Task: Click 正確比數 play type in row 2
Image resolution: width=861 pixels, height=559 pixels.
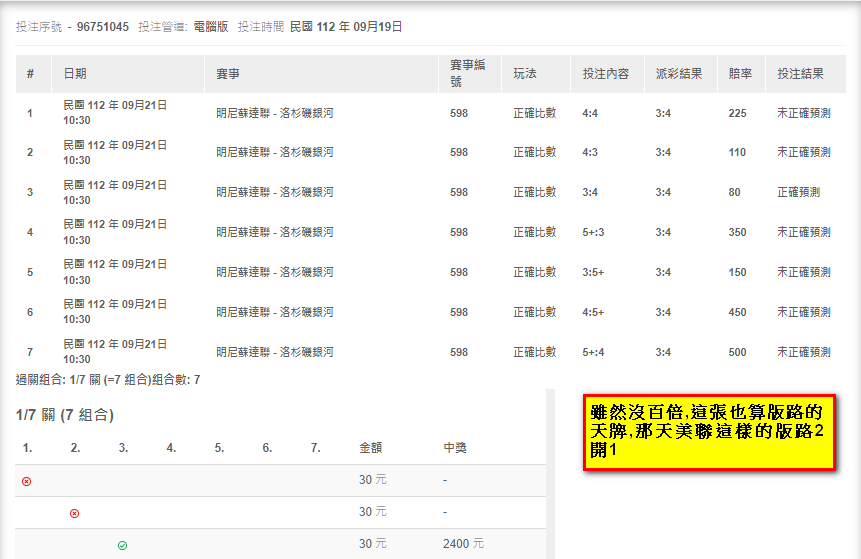Action: pos(535,152)
